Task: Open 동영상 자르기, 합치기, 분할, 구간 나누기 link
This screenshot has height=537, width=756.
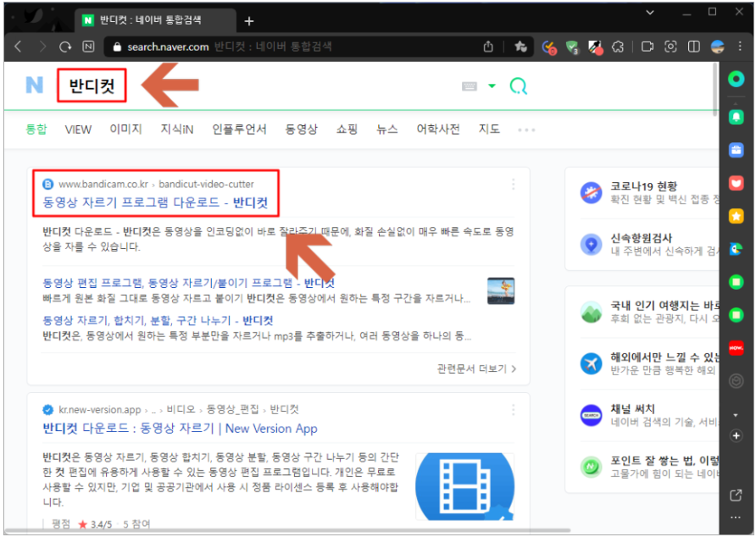Action: 158,320
